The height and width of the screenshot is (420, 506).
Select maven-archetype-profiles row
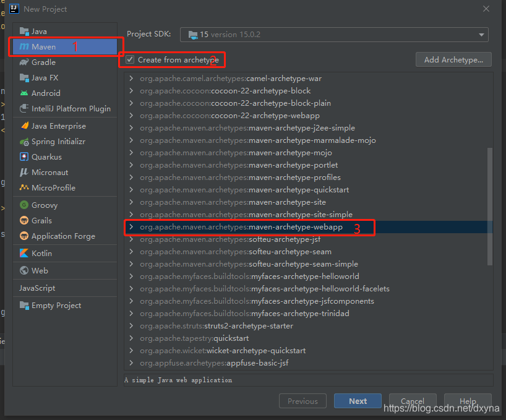point(308,178)
